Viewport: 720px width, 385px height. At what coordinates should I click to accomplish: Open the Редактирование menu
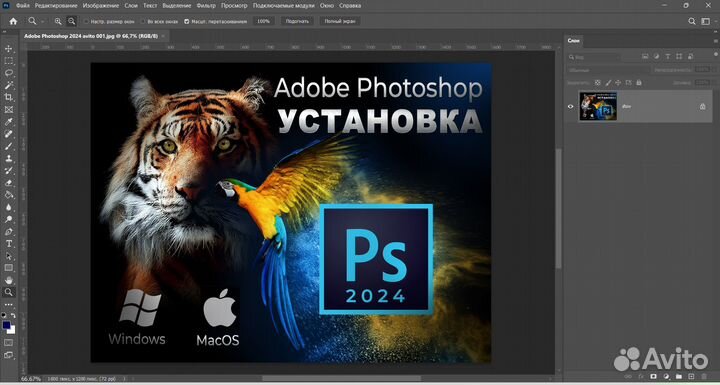[x=56, y=6]
